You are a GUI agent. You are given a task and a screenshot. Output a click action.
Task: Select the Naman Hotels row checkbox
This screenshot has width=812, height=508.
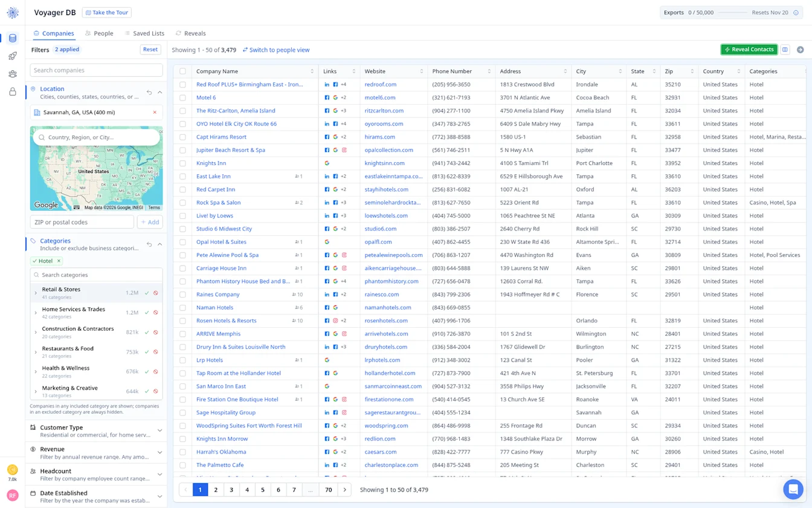pyautogui.click(x=182, y=308)
